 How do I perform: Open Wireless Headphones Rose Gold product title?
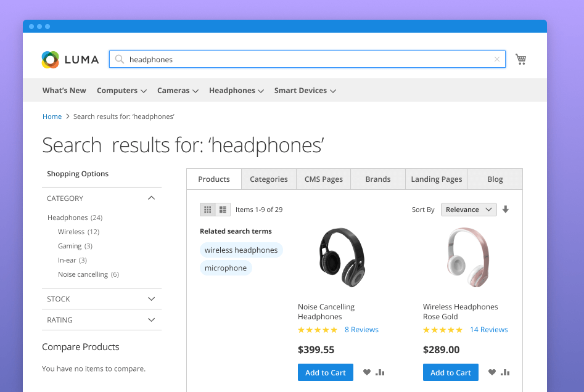coord(460,312)
